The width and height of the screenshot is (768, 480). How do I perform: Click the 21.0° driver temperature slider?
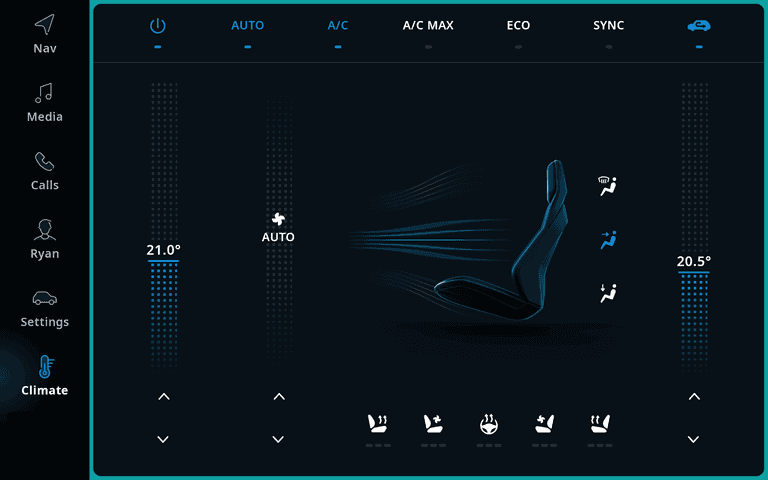click(x=164, y=225)
